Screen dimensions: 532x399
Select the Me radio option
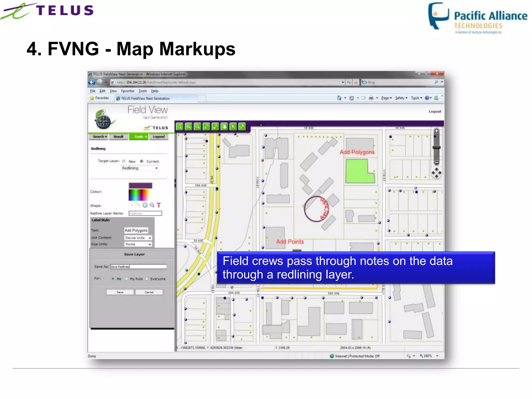pyautogui.click(x=113, y=279)
